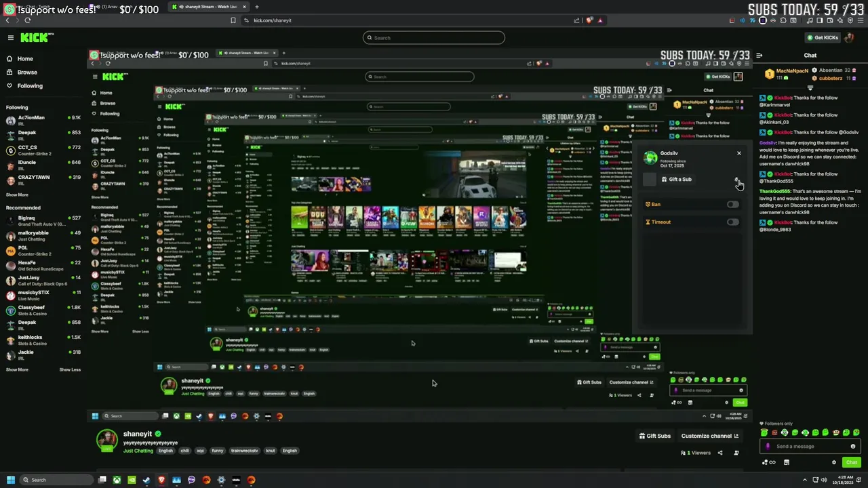Click the Gift Subs button
Viewport: 868px width, 488px height.
[x=654, y=436]
